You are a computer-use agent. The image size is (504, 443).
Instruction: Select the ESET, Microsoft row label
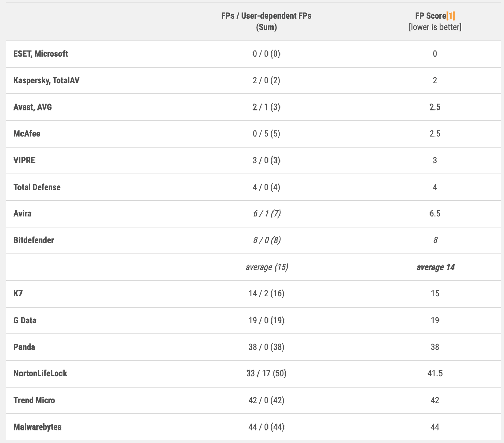[x=41, y=54]
